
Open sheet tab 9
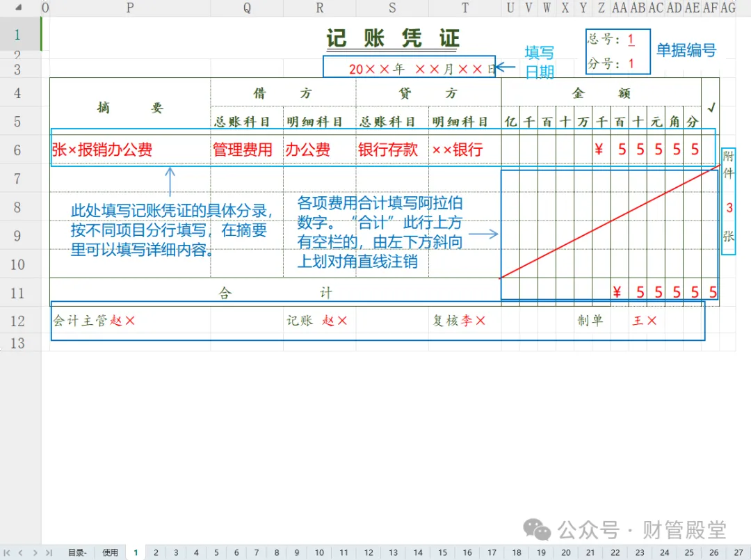click(x=296, y=552)
